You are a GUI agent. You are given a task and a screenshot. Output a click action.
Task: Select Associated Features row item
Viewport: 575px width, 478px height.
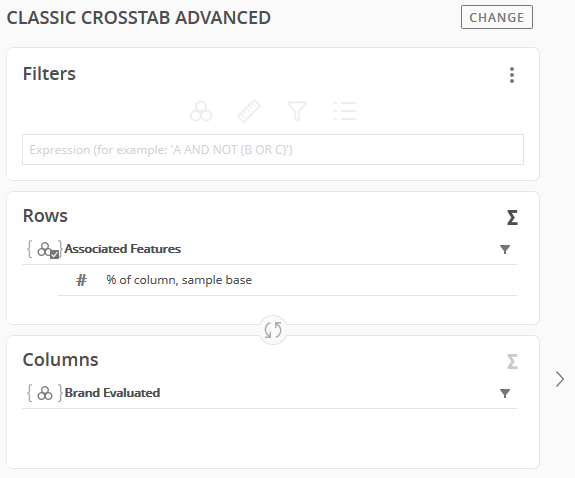(270, 249)
